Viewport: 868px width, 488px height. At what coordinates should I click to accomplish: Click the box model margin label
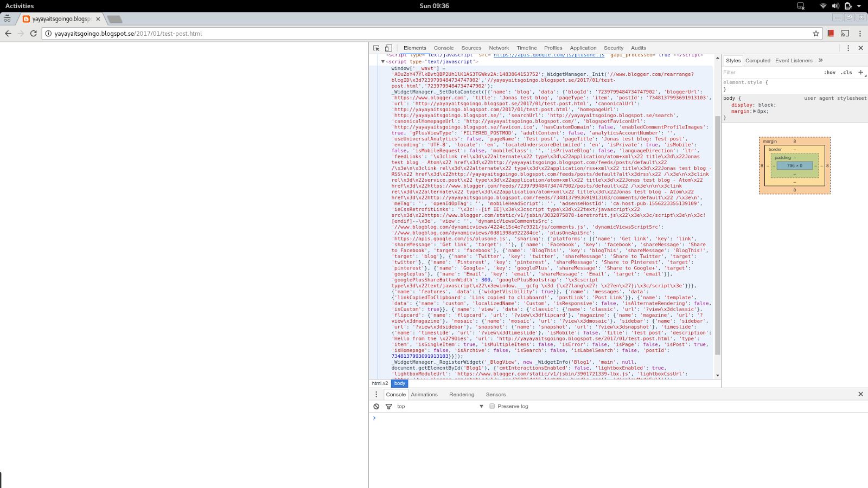[x=770, y=142]
